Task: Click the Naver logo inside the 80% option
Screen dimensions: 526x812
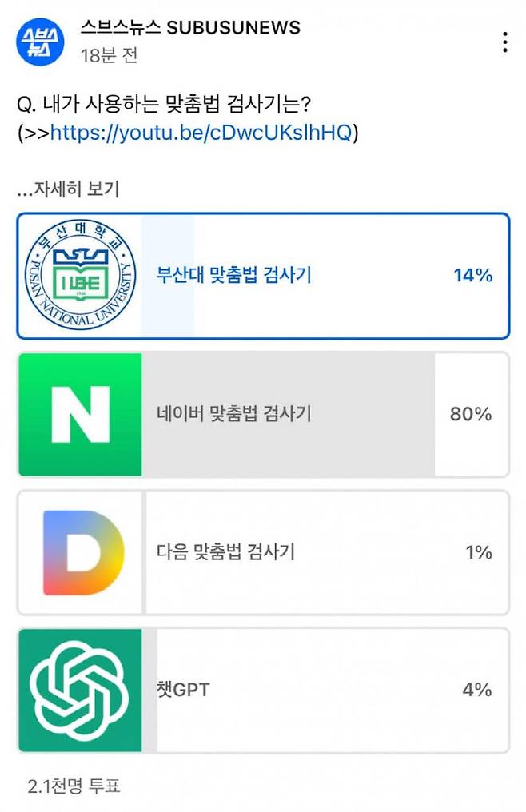Action: (x=78, y=413)
